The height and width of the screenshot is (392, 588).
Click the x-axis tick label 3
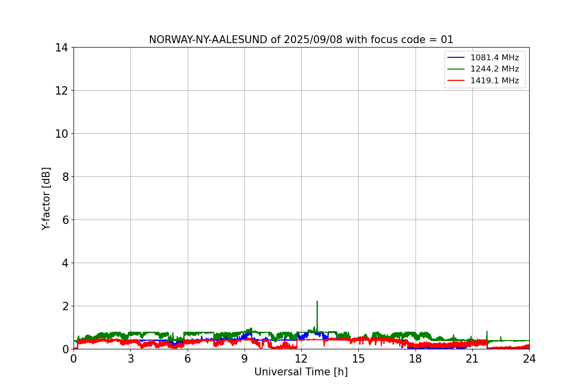click(x=130, y=359)
